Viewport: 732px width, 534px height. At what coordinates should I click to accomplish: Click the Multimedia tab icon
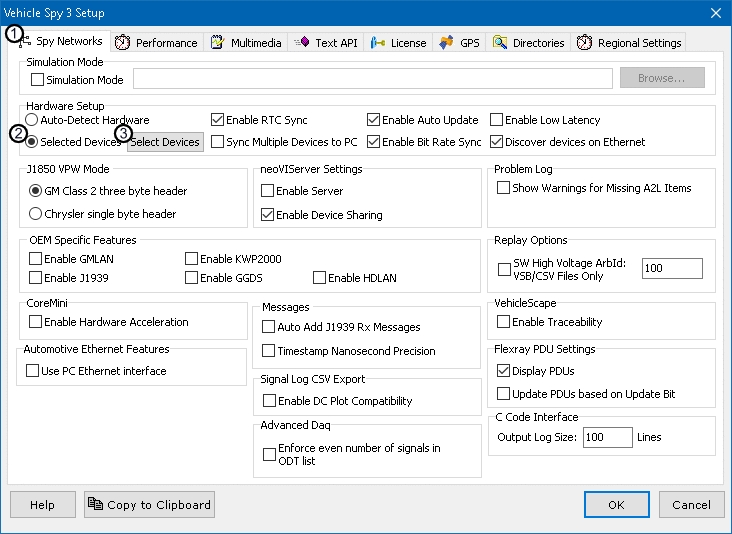pos(216,43)
